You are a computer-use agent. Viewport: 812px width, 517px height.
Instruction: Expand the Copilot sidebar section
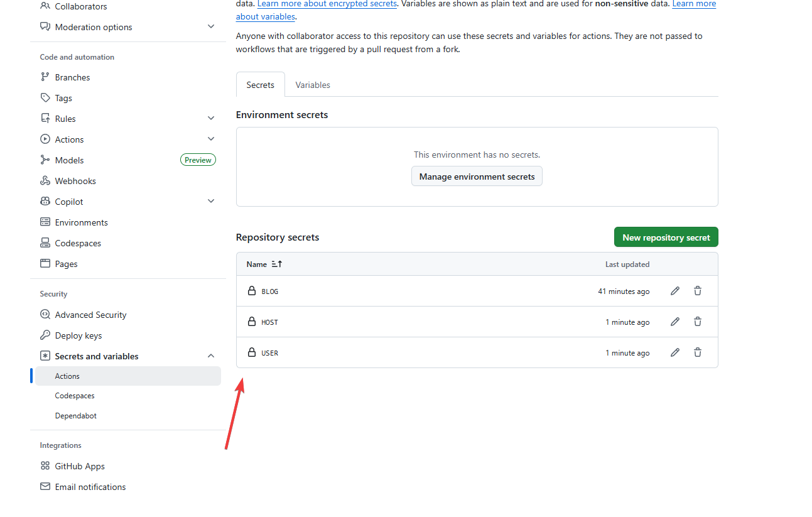point(211,202)
